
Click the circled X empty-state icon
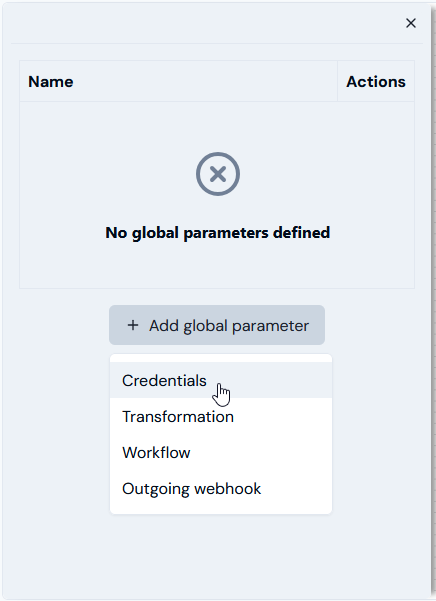(x=218, y=174)
